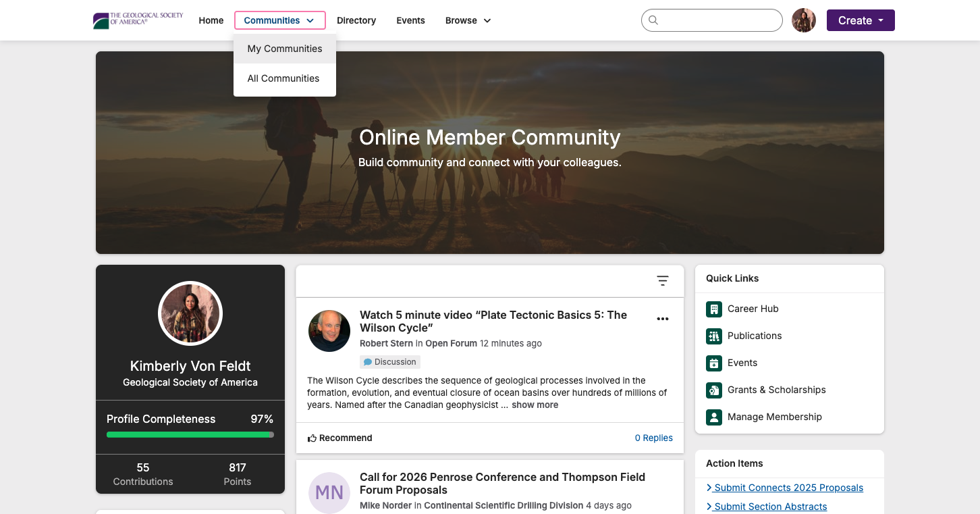980x514 pixels.
Task: Open Mike Norder author link
Action: pyautogui.click(x=385, y=505)
